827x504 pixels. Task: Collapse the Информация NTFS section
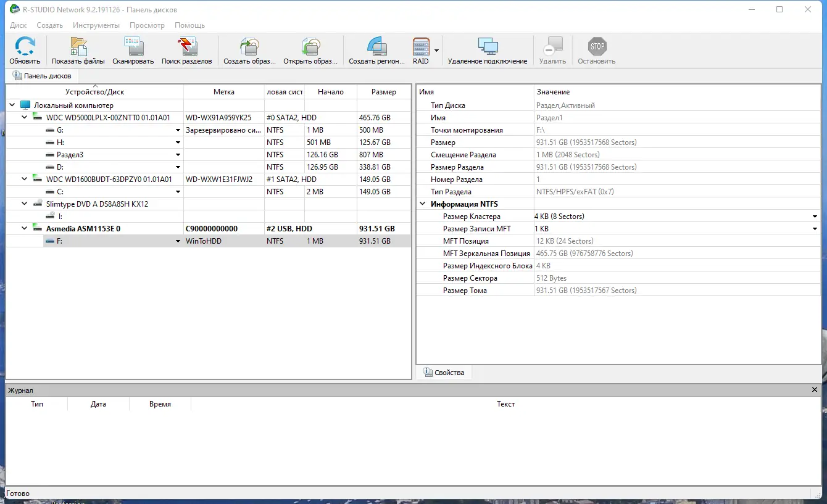423,204
